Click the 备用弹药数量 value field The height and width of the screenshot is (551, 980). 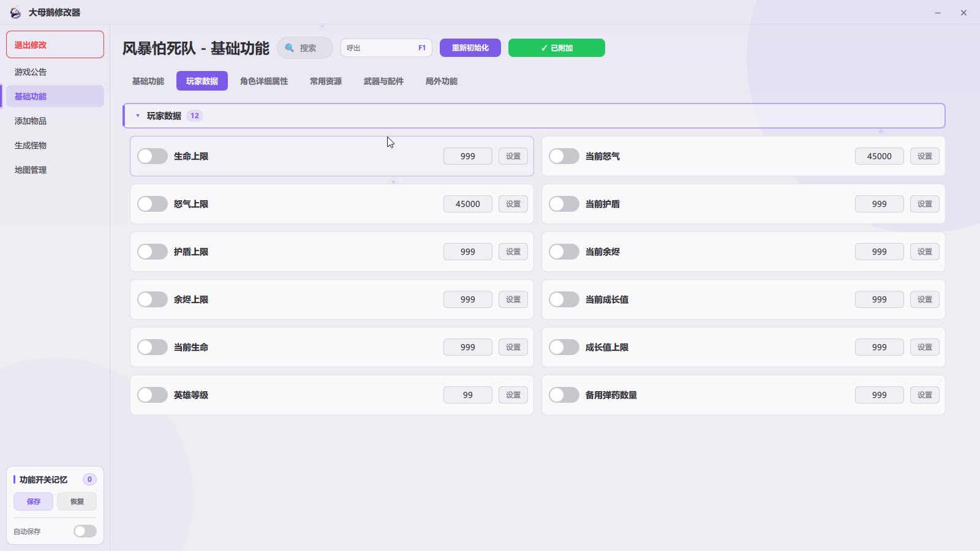(x=880, y=395)
